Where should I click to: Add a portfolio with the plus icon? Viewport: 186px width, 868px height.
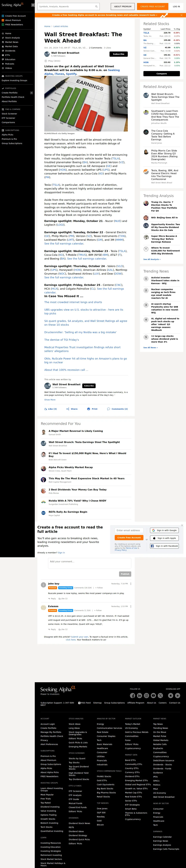tap(31, 93)
